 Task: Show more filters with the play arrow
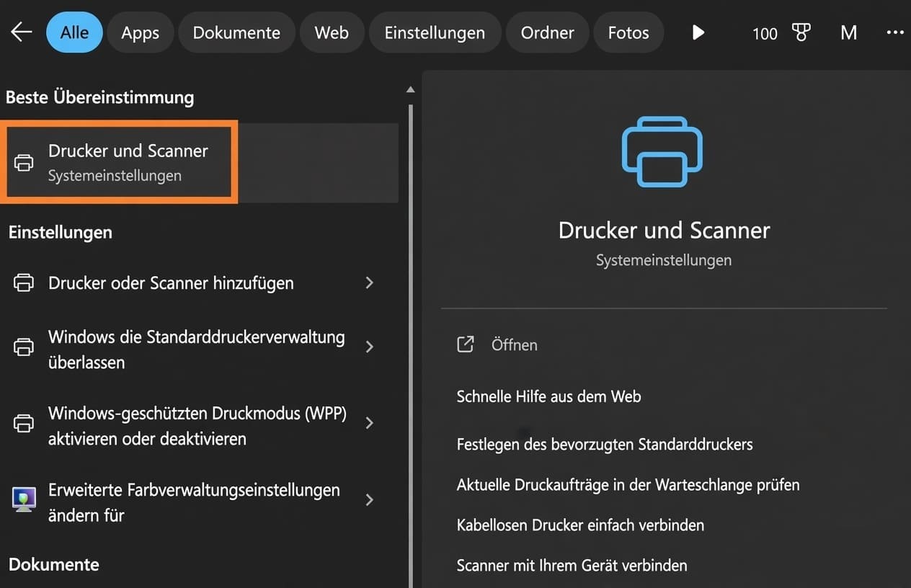point(698,32)
